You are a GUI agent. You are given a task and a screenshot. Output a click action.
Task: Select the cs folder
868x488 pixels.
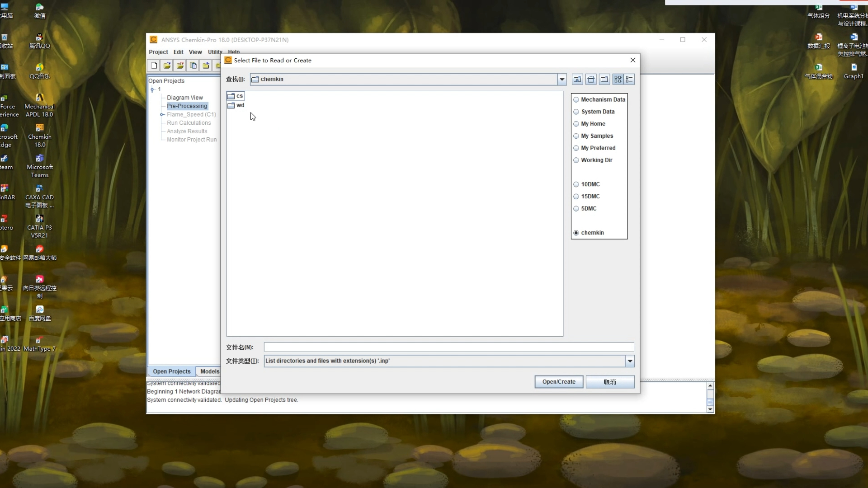coord(236,96)
